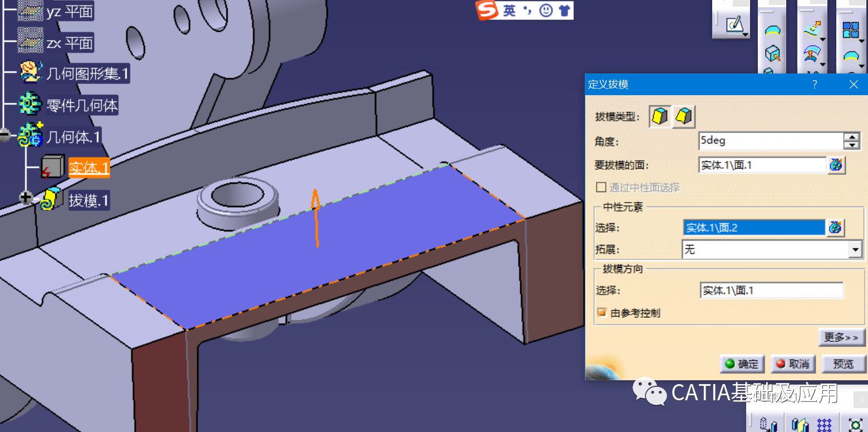Click the 角度 input field showing 5deg

[771, 141]
